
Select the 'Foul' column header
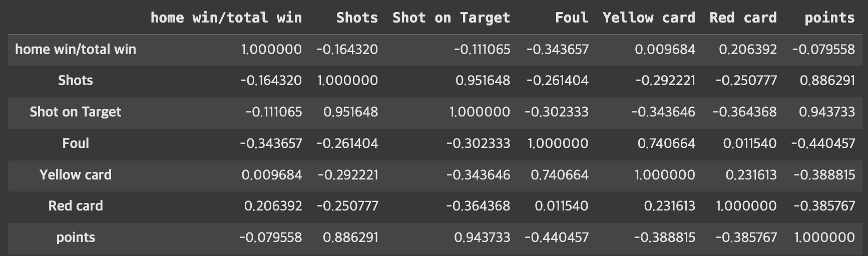tap(572, 18)
